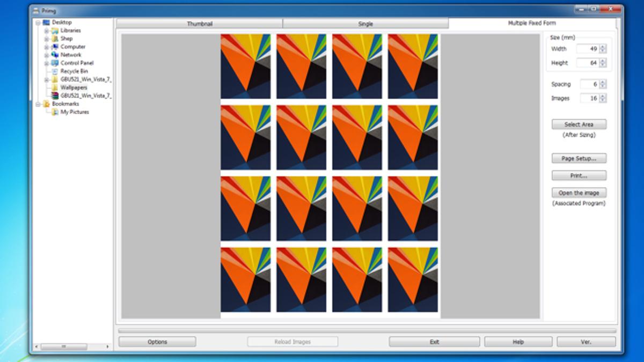Click the Help button

click(x=518, y=342)
